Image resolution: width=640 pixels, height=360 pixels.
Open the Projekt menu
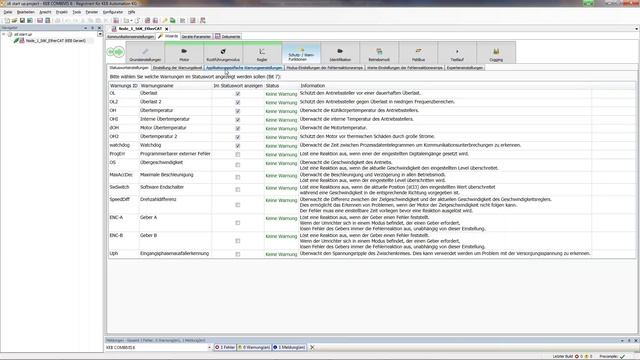(x=62, y=12)
